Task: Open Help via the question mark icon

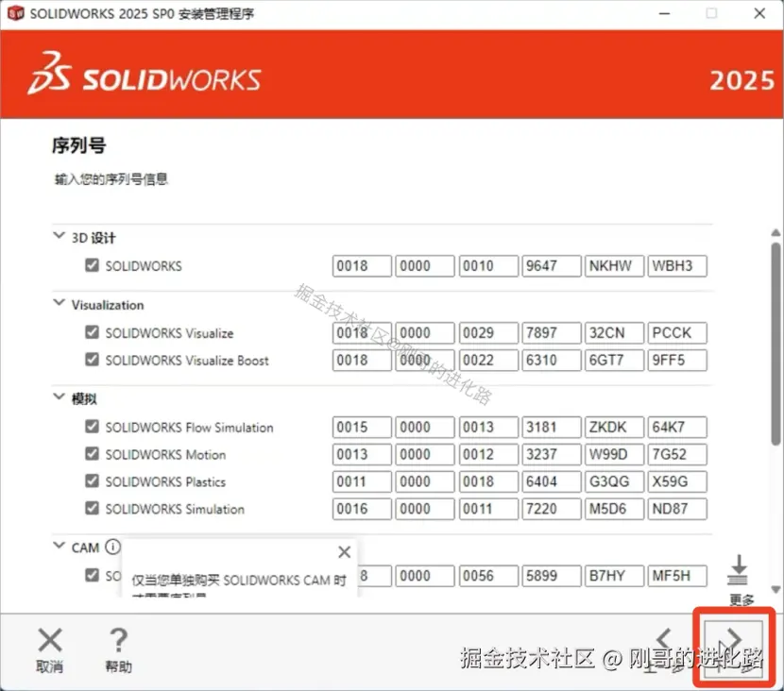Action: (118, 640)
